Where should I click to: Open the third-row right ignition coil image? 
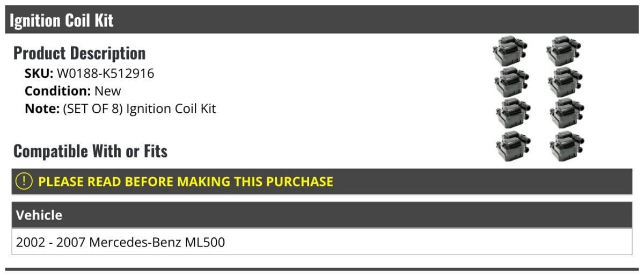point(567,113)
